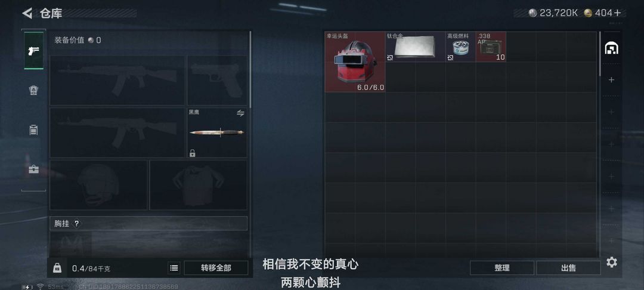Add currency with the plus beside 404
644x290 pixels.
[617, 13]
